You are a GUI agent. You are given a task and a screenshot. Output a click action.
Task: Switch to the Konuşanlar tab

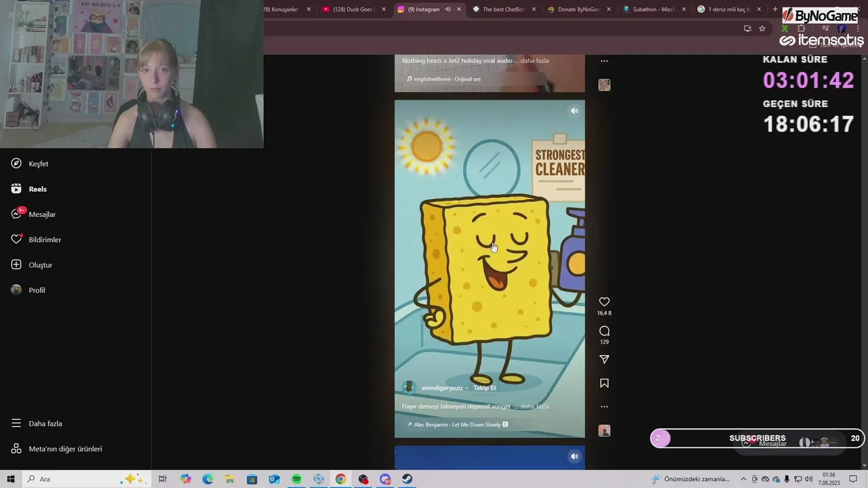tap(283, 9)
